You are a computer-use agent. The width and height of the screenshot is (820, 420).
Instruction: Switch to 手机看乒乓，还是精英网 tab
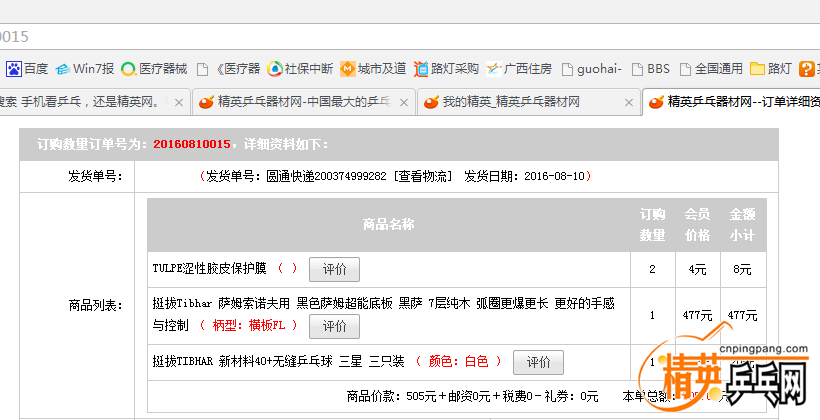[95, 102]
